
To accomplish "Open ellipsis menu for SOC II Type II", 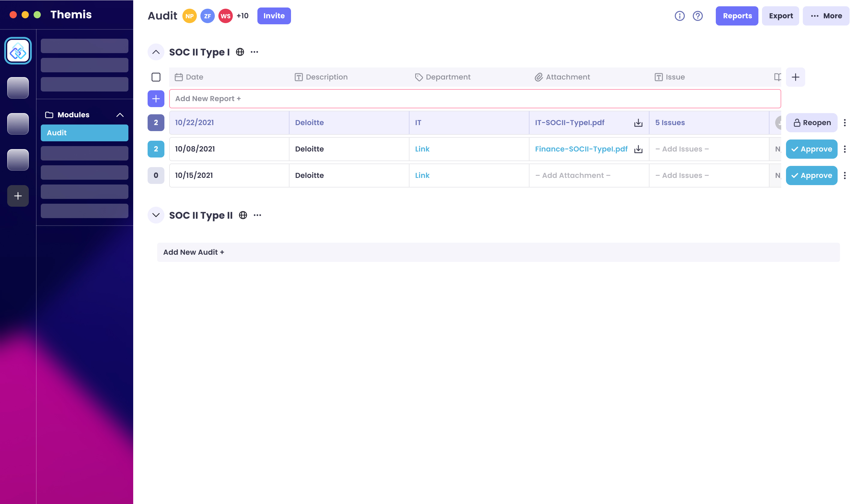I will [x=257, y=215].
